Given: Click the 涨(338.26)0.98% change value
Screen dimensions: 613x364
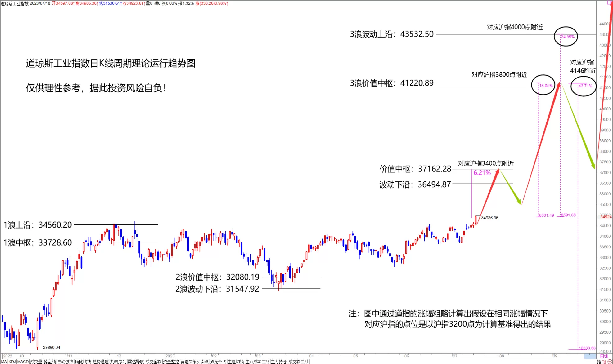Looking at the screenshot, I should point(212,3).
